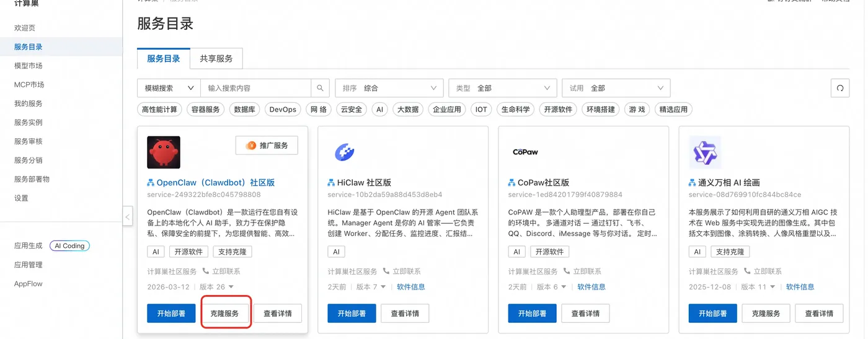Click 查看详情 in HiClaw card
Viewport: 868px width, 339px height.
(x=405, y=314)
